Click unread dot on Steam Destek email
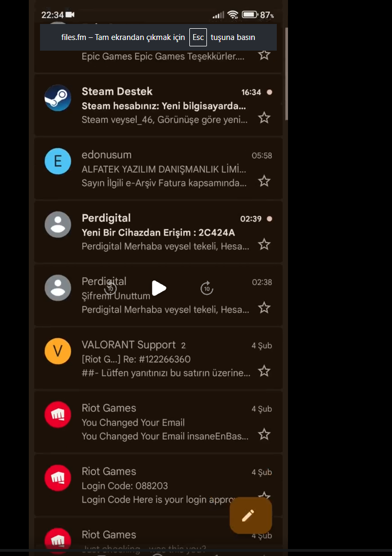The height and width of the screenshot is (556, 392). coord(270,92)
